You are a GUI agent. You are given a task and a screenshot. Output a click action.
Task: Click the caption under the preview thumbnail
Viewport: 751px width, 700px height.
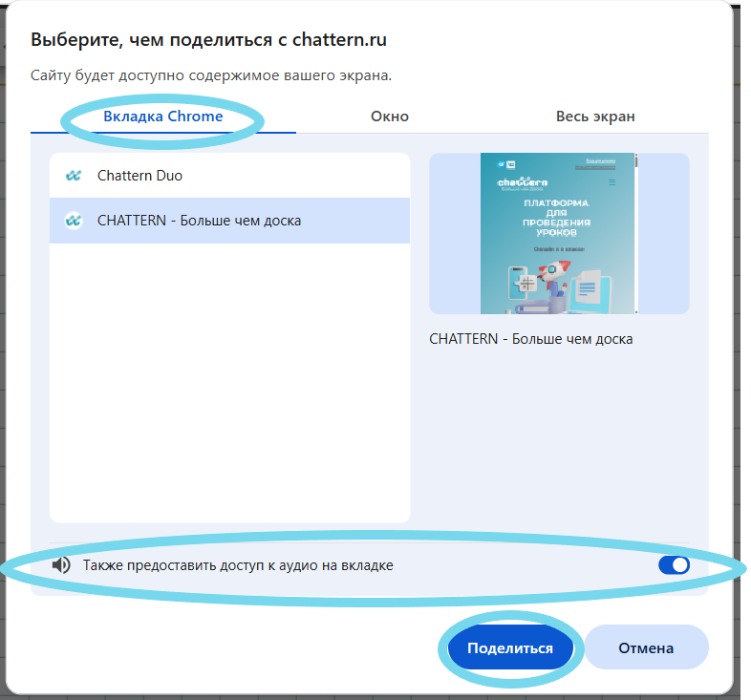[530, 339]
